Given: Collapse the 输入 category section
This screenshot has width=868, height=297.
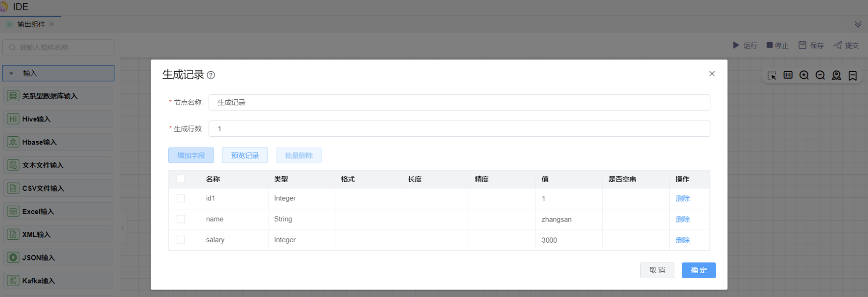Looking at the screenshot, I should pos(12,74).
